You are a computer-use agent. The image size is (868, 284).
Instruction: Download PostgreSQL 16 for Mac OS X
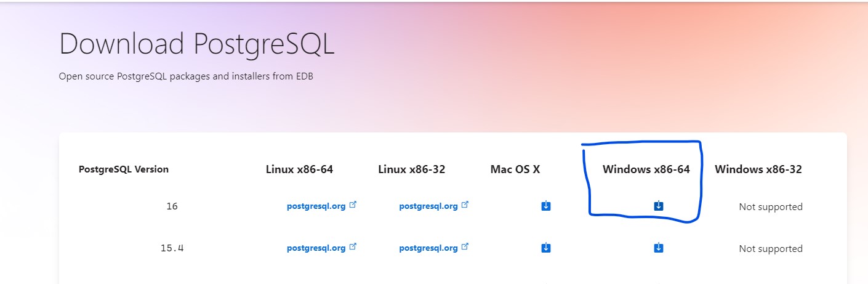545,206
